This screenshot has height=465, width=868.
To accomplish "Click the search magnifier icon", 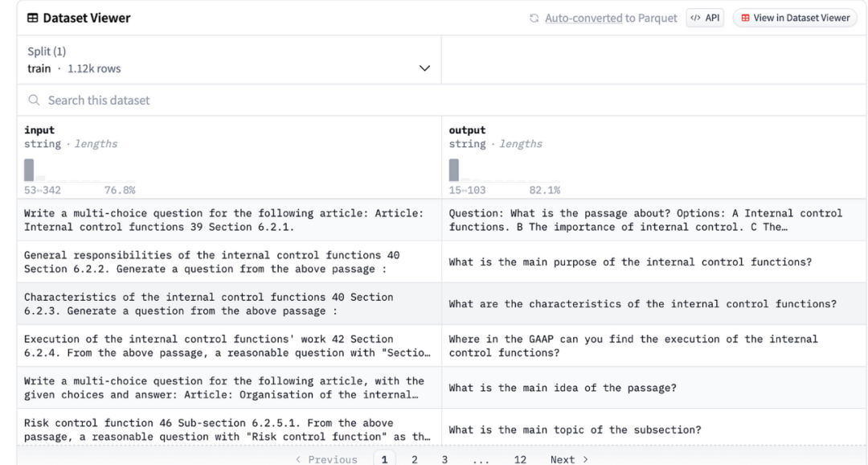I will pos(34,101).
